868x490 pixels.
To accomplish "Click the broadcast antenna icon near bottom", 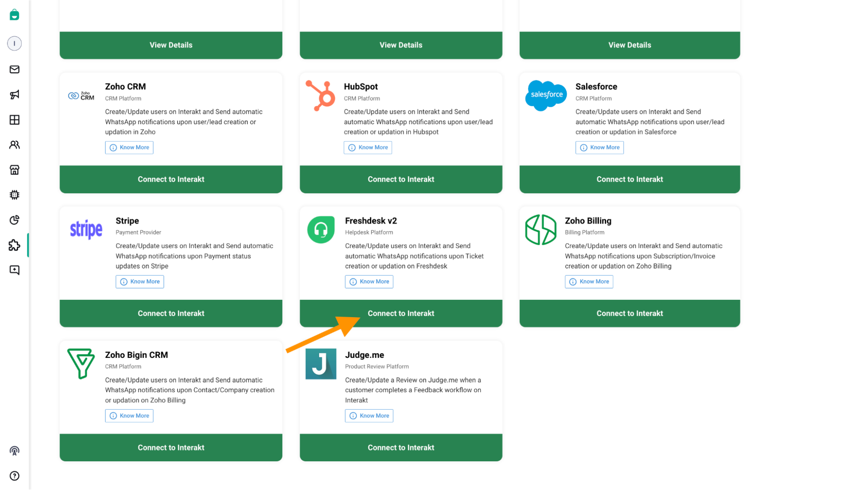I will 14,451.
